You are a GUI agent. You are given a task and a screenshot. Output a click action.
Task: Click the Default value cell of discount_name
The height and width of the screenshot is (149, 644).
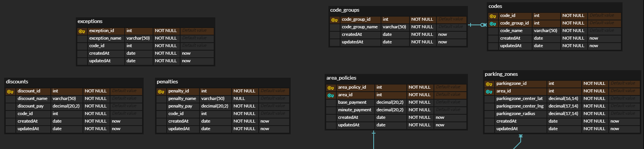(126, 98)
